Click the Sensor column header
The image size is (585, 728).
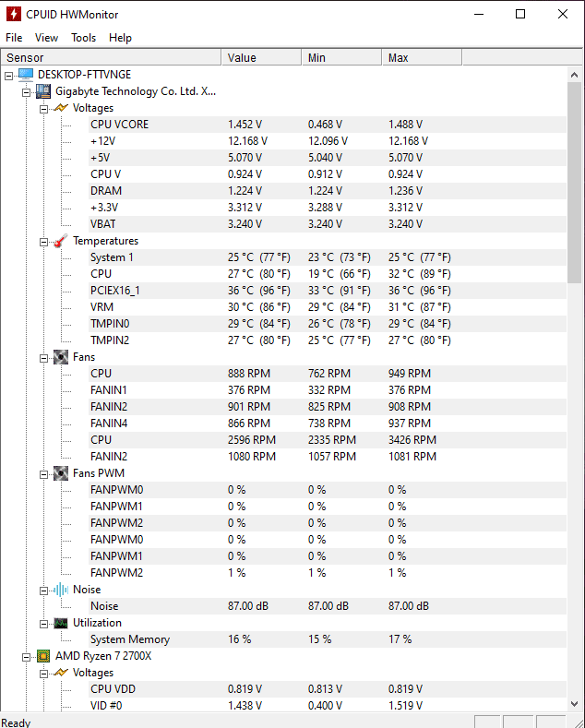(111, 57)
